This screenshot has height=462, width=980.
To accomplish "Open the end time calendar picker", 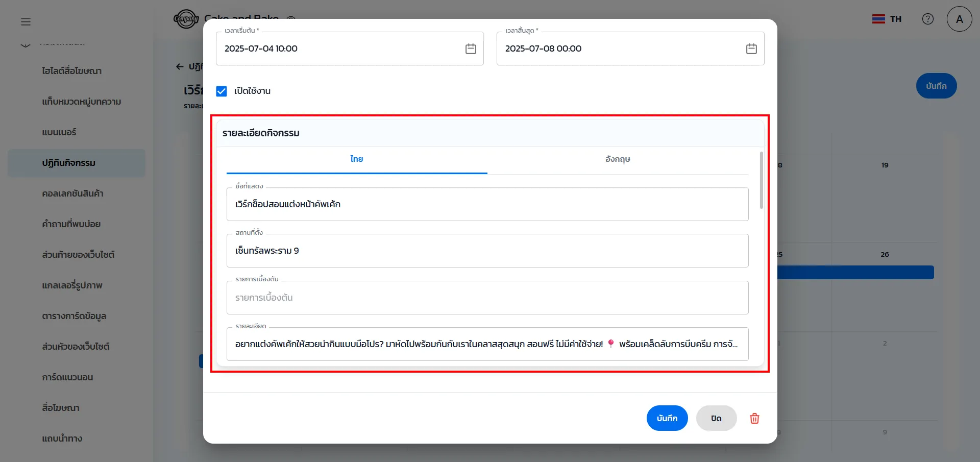I will coord(751,48).
